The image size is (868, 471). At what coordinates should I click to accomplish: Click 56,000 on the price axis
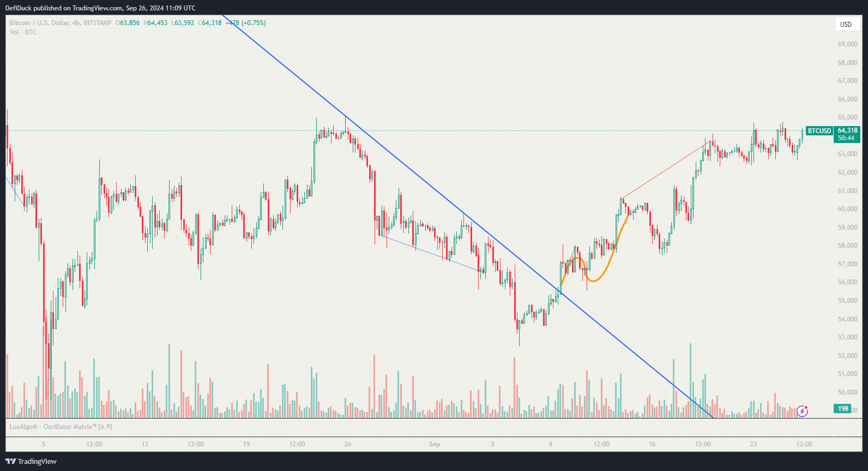(847, 282)
